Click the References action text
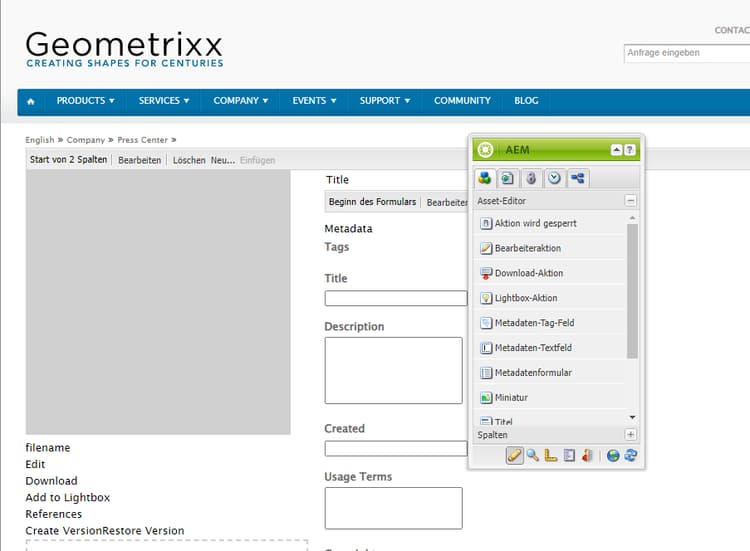Viewport: 750px width, 551px height. click(54, 514)
